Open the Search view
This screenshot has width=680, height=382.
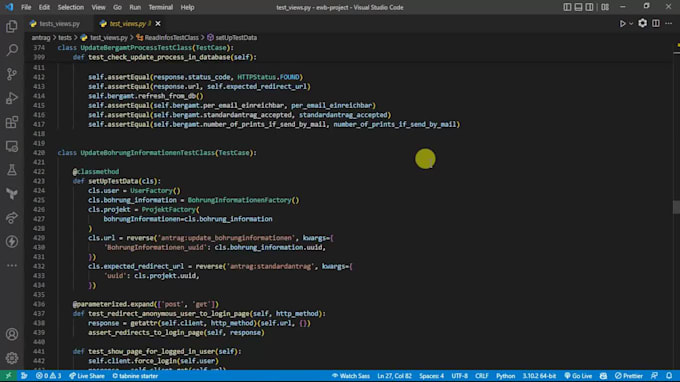pos(12,50)
